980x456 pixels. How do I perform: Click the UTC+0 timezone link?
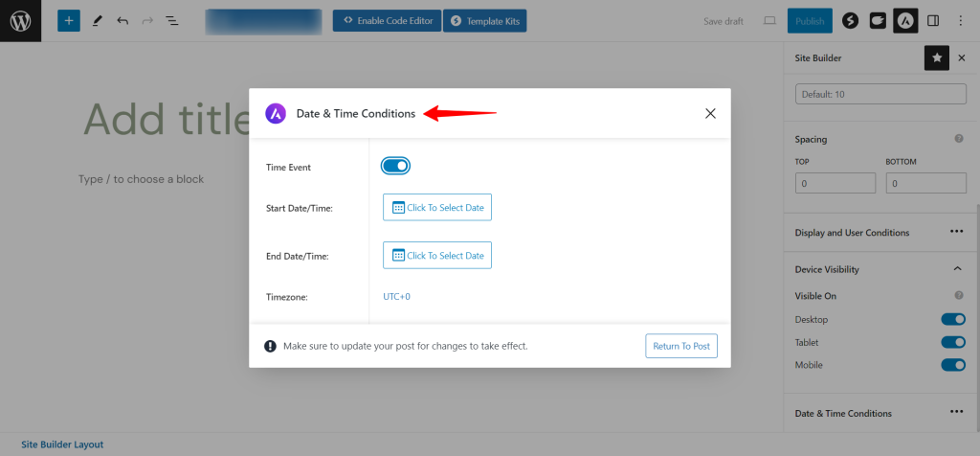click(x=397, y=296)
